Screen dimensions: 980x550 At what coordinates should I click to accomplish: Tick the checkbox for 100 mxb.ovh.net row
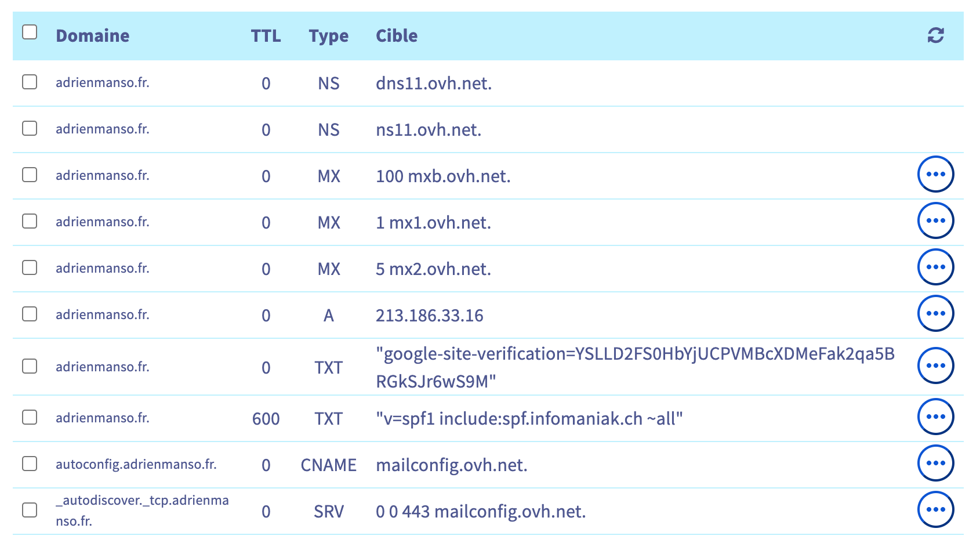click(30, 175)
